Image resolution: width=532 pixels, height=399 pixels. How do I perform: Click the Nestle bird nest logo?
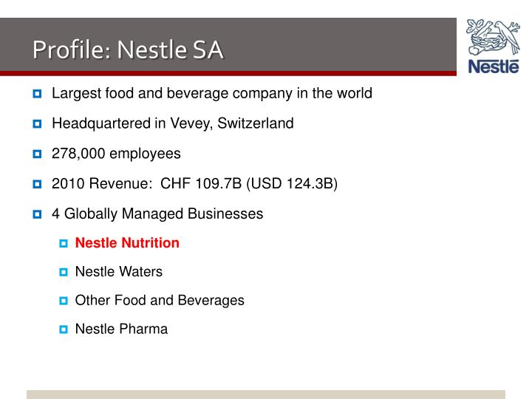(x=493, y=38)
